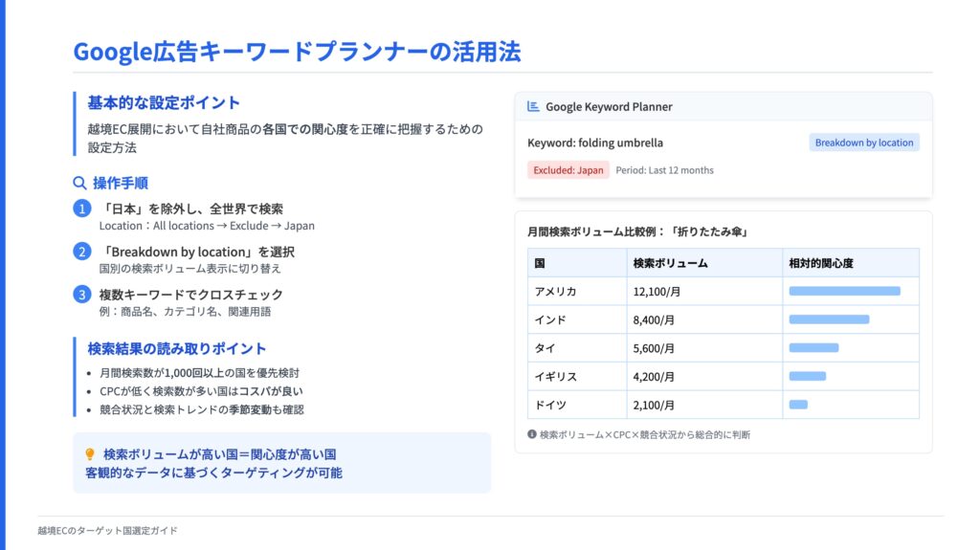Select the ドイツ country cell

click(577, 405)
